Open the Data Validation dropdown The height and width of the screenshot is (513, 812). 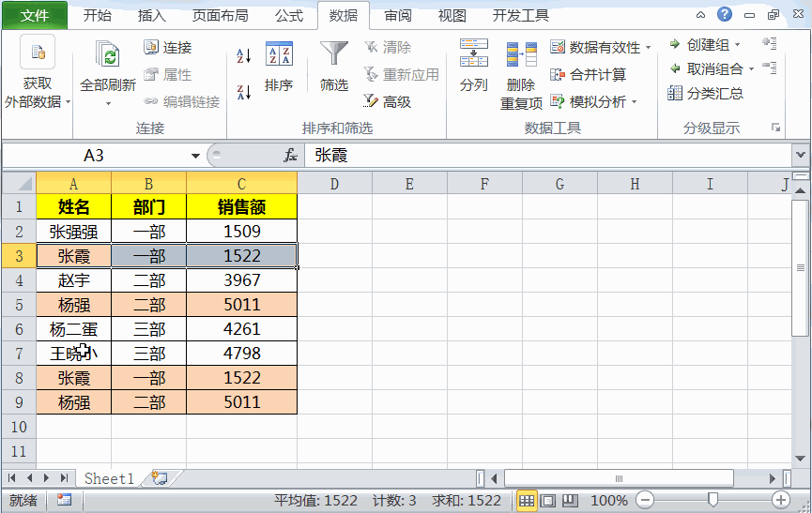coord(649,48)
